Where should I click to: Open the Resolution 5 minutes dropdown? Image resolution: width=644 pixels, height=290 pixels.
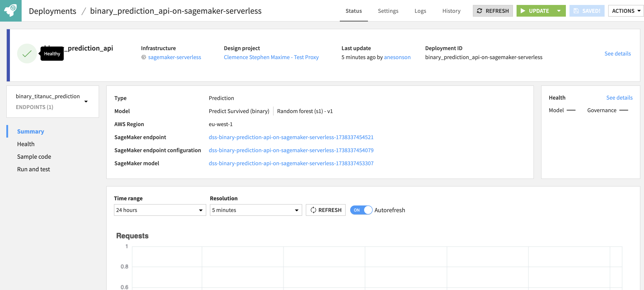[256, 210]
